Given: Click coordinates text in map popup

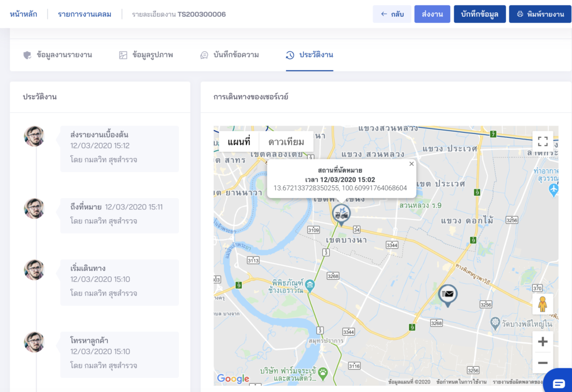Looking at the screenshot, I should (x=340, y=188).
